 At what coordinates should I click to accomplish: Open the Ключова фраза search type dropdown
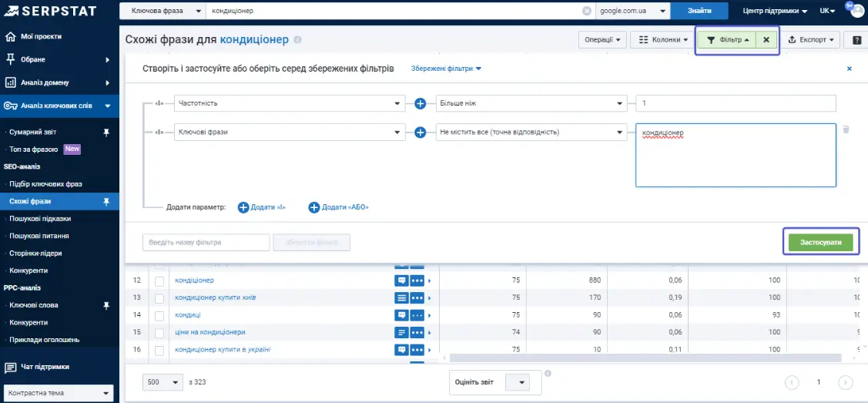tap(163, 11)
